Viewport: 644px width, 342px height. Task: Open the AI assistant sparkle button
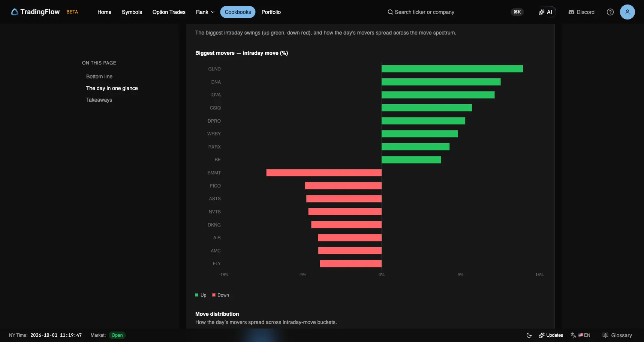coord(545,12)
